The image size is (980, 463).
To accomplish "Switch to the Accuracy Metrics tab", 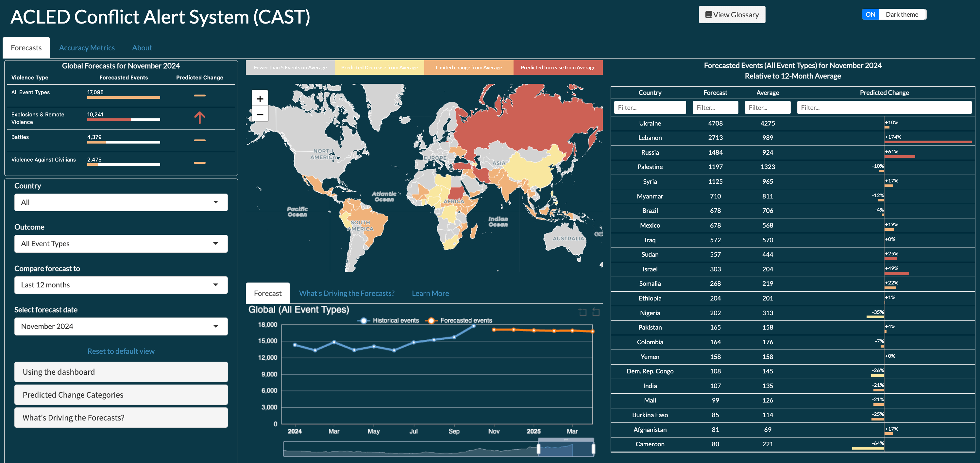I will point(87,47).
